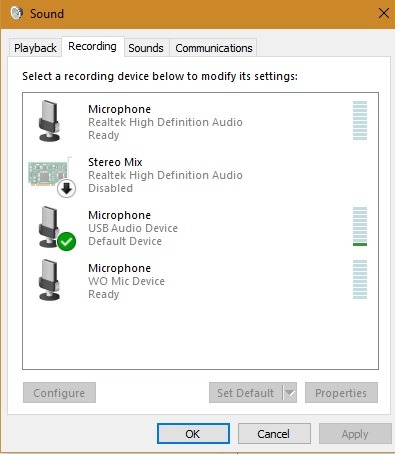Click the Stereo Mix sound card icon
This screenshot has height=454, width=395.
pos(50,173)
